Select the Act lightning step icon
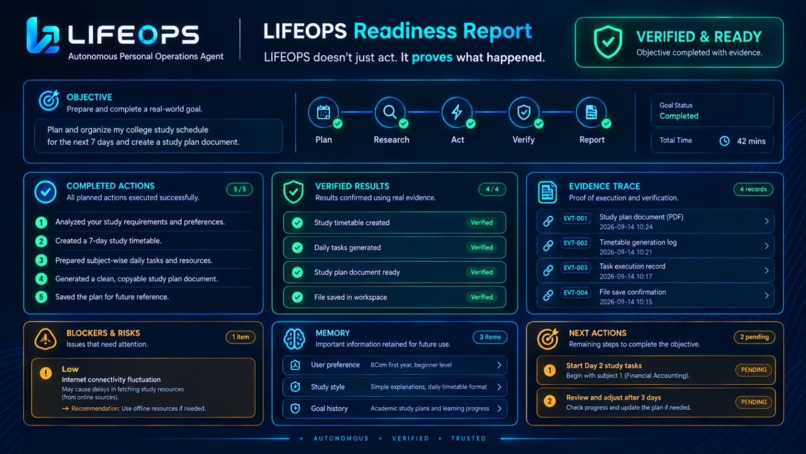 pos(457,112)
